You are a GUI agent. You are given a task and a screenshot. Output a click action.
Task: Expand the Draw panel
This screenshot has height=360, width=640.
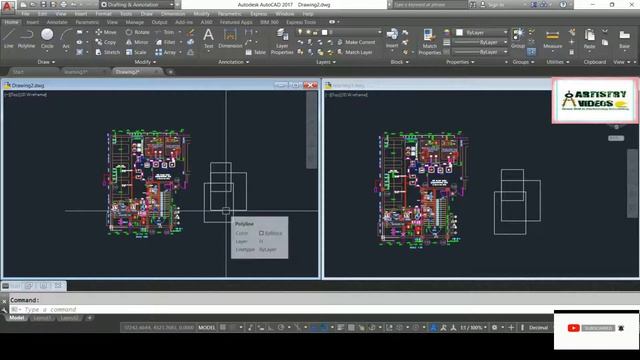(46, 62)
